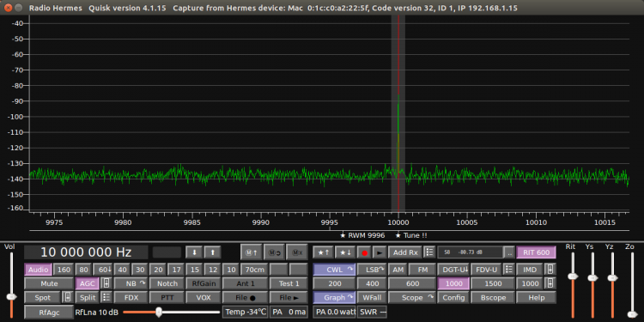
Task: Enable Split operation
Action: pyautogui.click(x=88, y=298)
